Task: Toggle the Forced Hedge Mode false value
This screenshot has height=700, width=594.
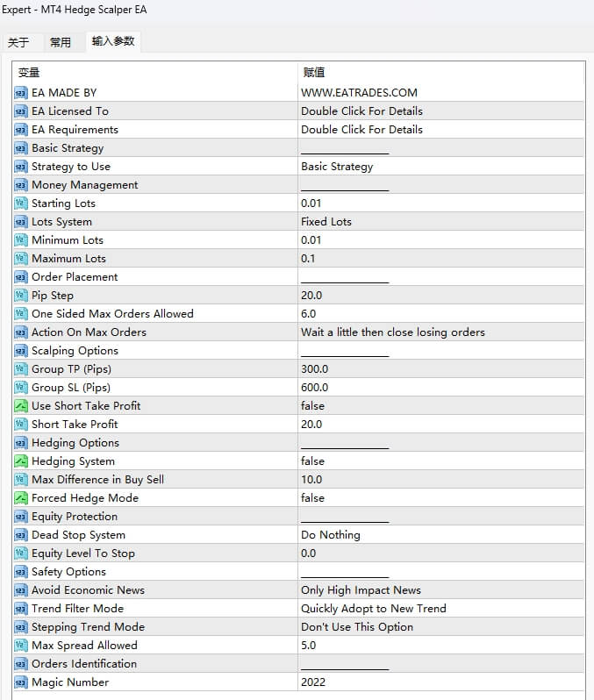Action: click(312, 497)
